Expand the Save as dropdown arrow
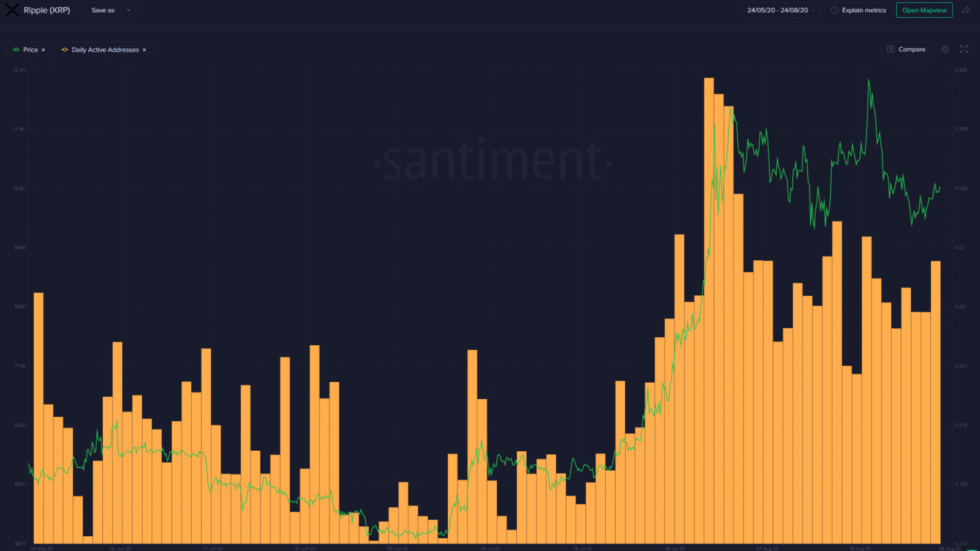 129,10
